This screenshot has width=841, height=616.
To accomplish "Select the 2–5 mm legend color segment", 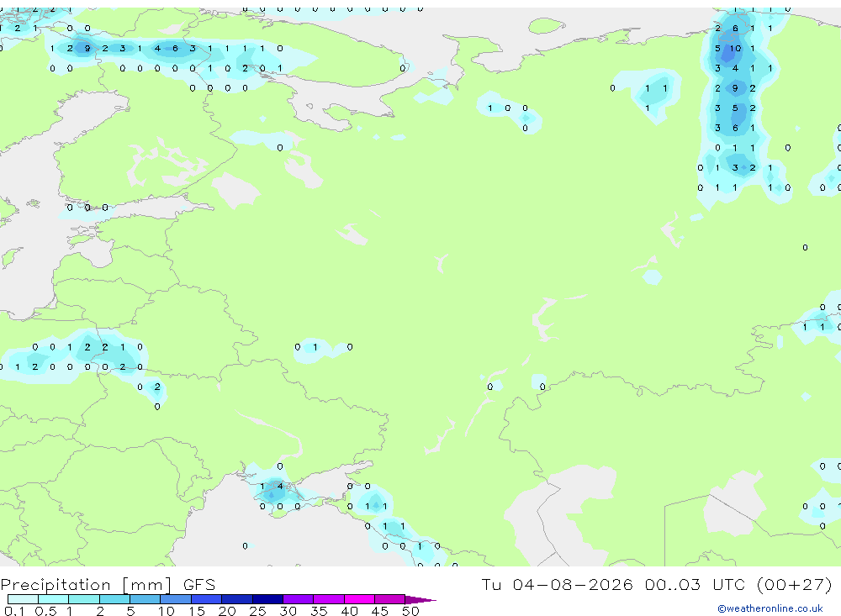I will click(x=114, y=599).
